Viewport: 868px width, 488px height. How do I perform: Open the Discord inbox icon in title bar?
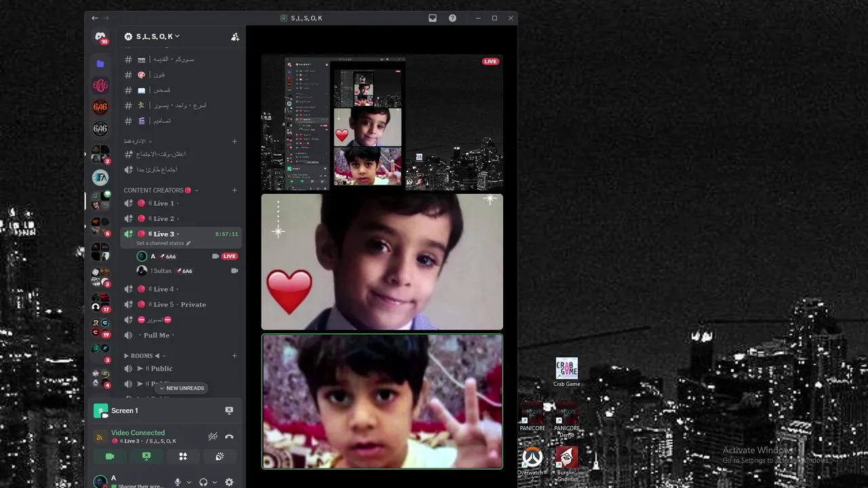point(433,18)
